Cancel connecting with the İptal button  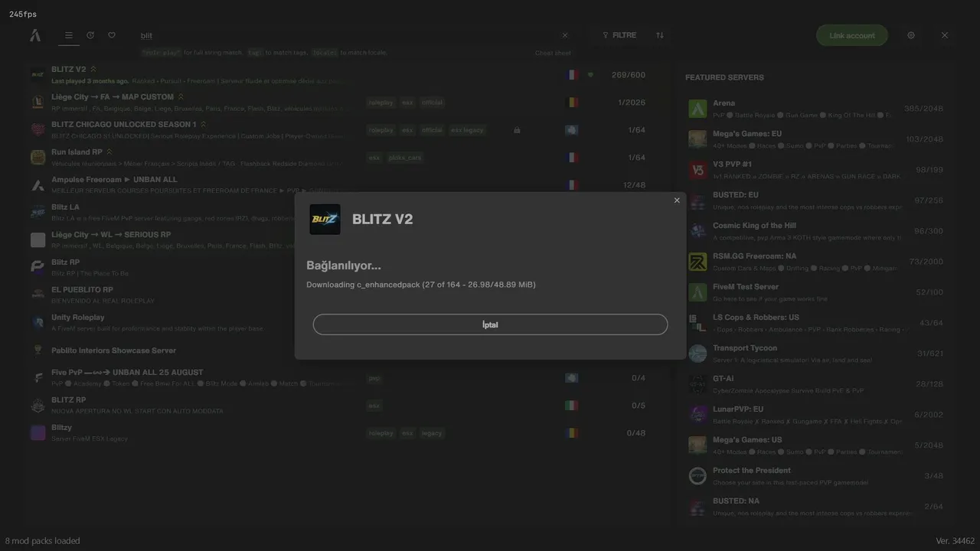[x=490, y=324]
